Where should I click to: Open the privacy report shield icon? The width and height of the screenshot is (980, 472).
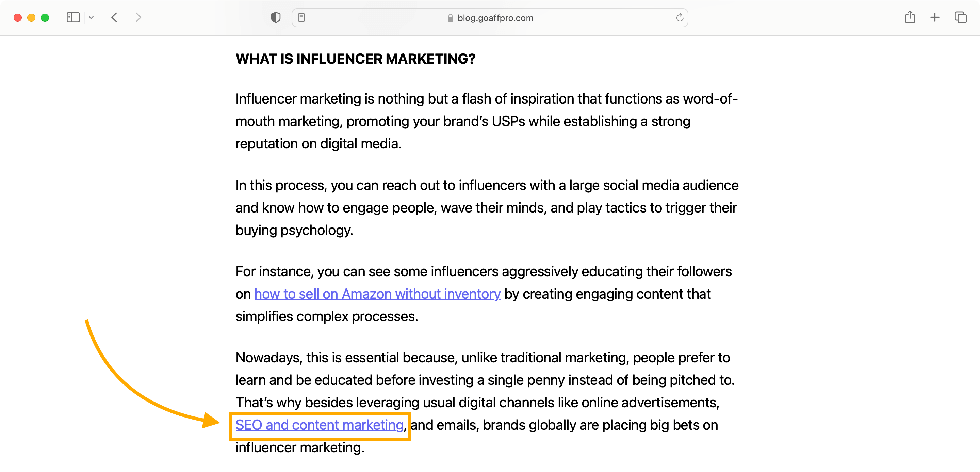click(276, 17)
